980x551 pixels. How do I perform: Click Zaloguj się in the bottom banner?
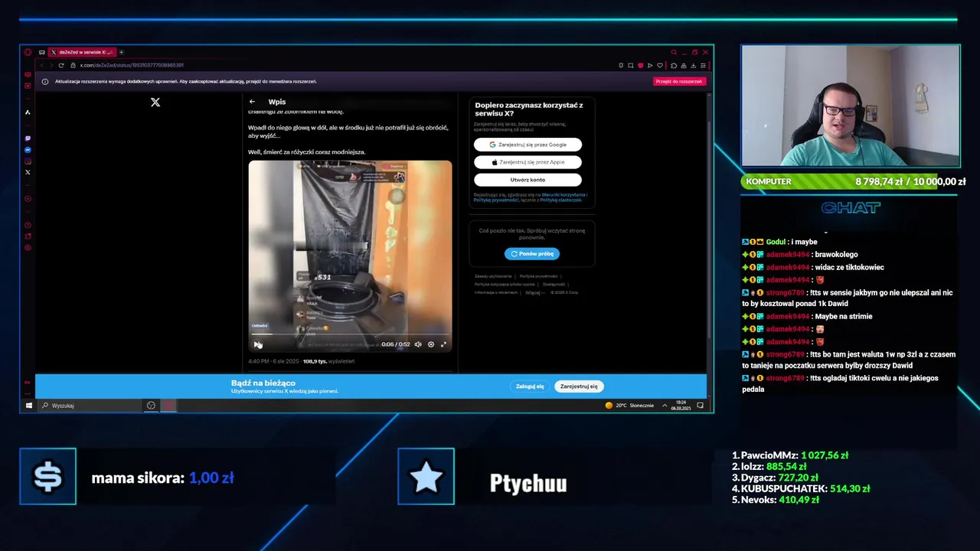tap(530, 386)
